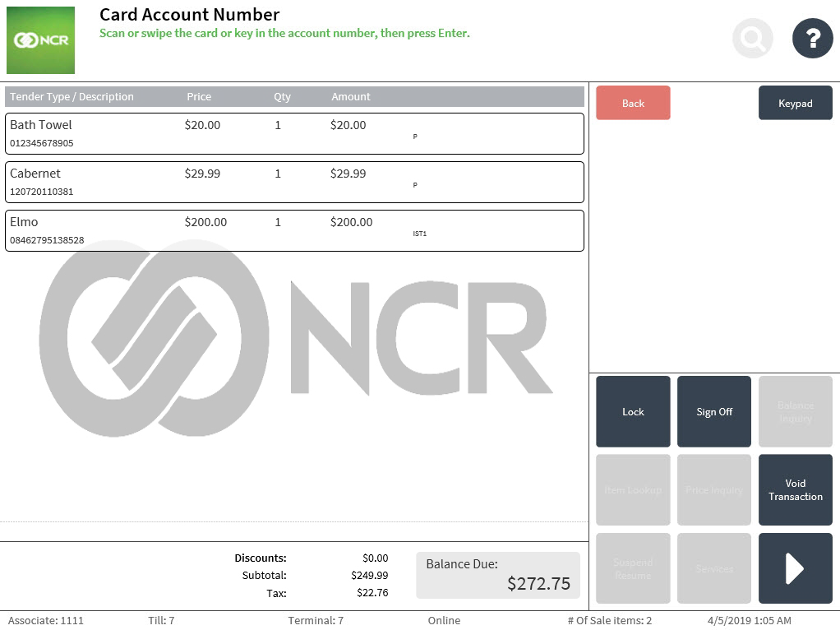Viewport: 840px width, 630px height.
Task: Click the Card Account Number title
Action: 190,15
